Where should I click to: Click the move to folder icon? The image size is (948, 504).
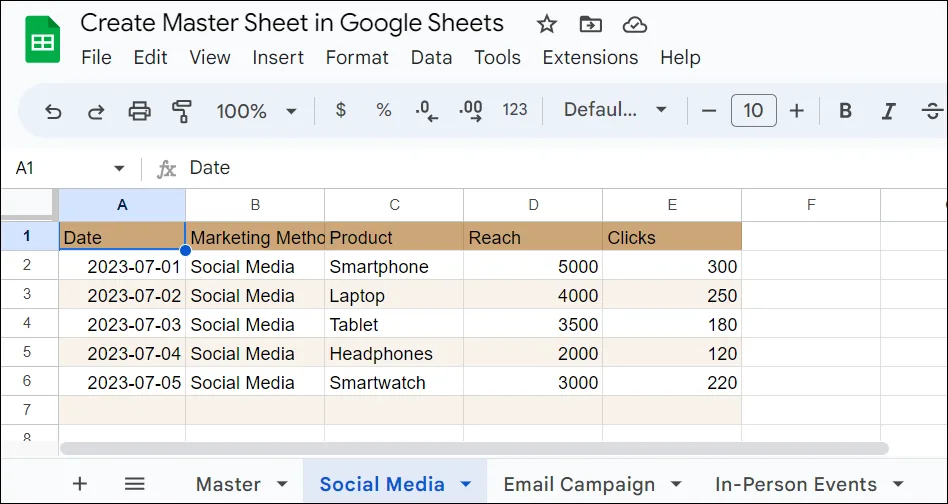click(x=591, y=24)
